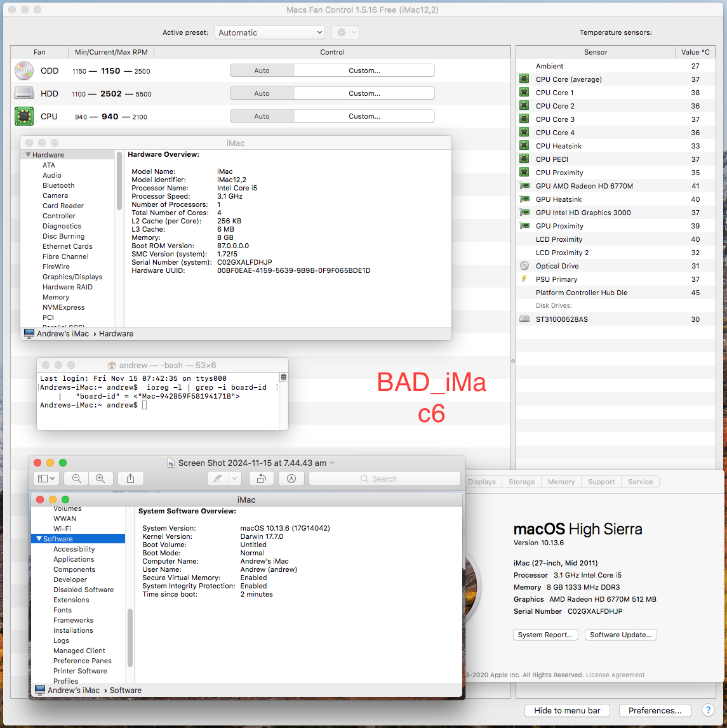The image size is (727, 728).
Task: Switch to the Support tab
Action: 601,482
